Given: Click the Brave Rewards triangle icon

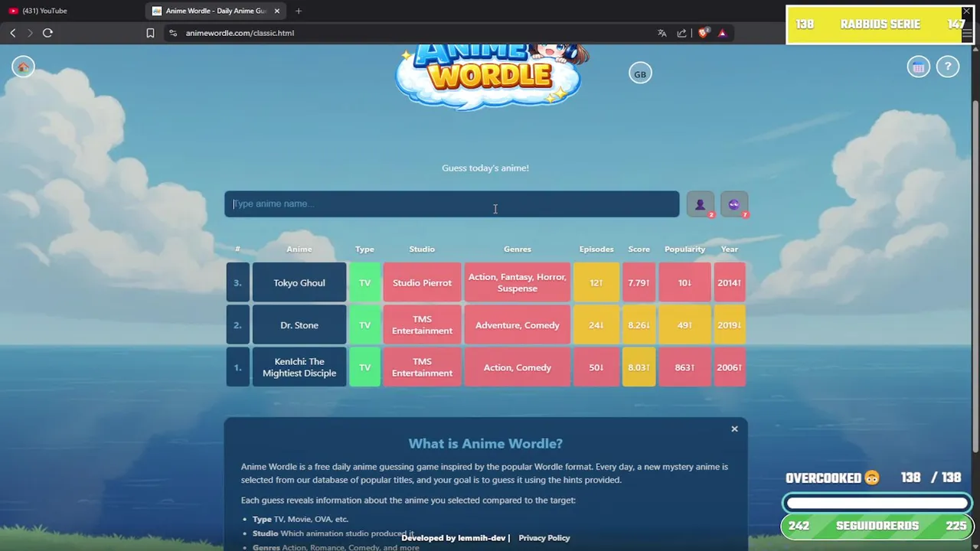Looking at the screenshot, I should [x=722, y=33].
